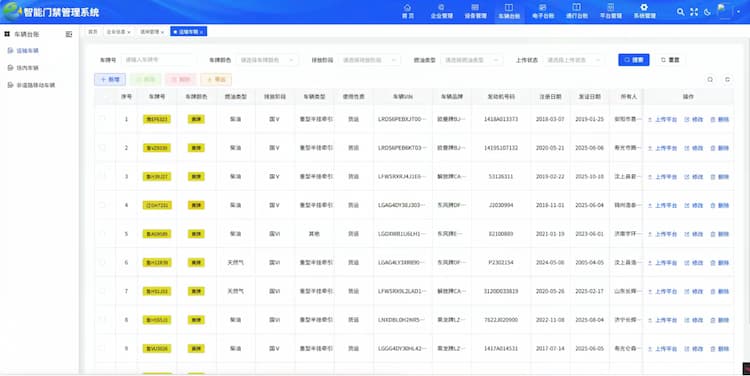The image size is (750, 376).
Task: Tick the checkbox for row 2
Action: [x=103, y=147]
